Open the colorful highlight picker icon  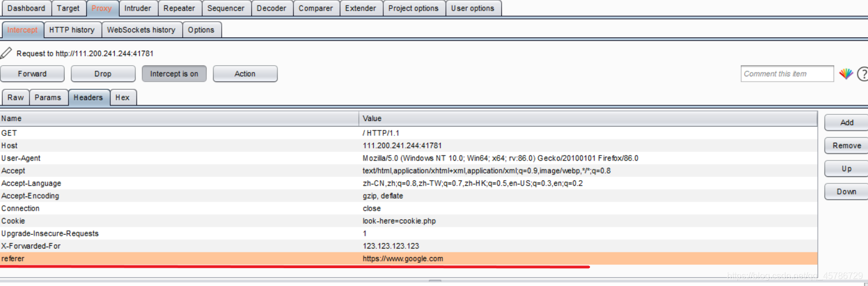coord(846,74)
